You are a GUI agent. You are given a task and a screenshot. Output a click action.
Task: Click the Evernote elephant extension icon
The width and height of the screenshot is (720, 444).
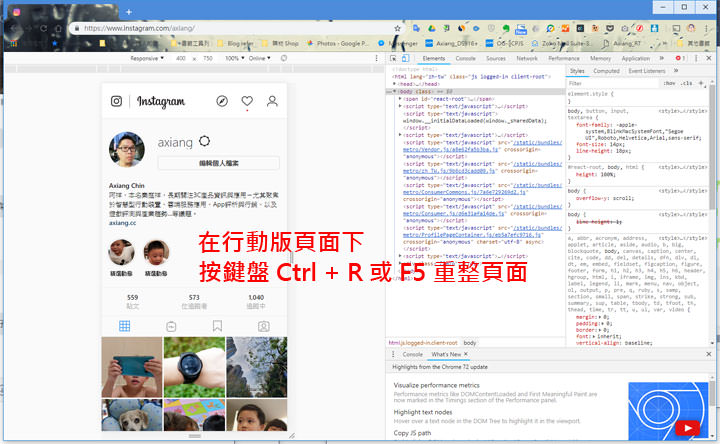506,28
